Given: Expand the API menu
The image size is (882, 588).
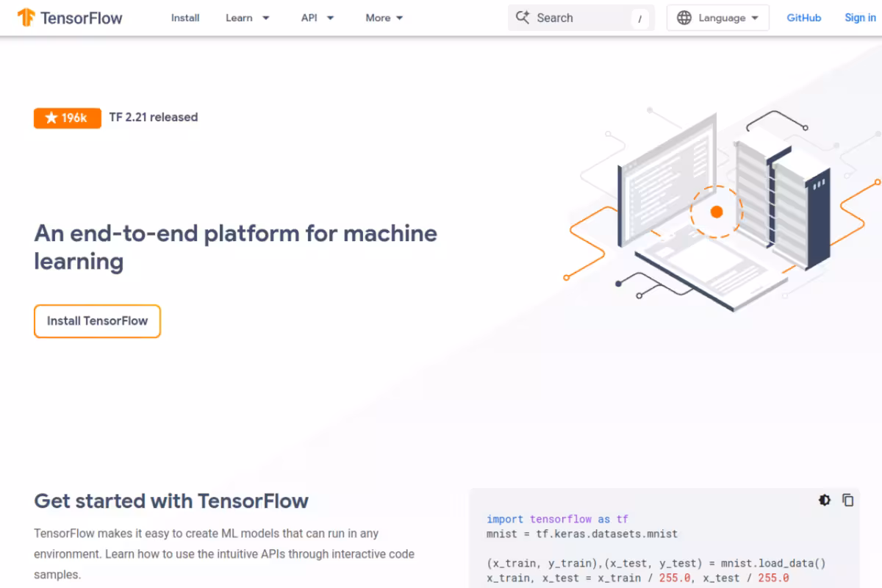Looking at the screenshot, I should coord(318,18).
